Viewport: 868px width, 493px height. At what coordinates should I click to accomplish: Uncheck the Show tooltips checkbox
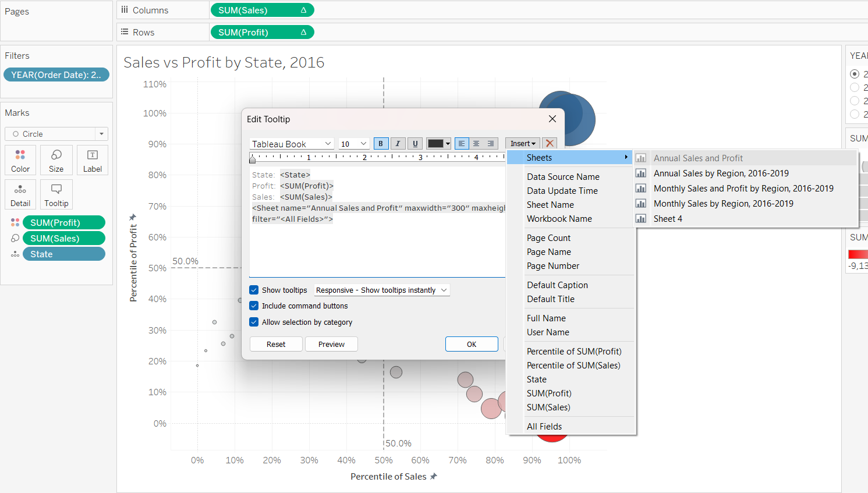click(254, 290)
